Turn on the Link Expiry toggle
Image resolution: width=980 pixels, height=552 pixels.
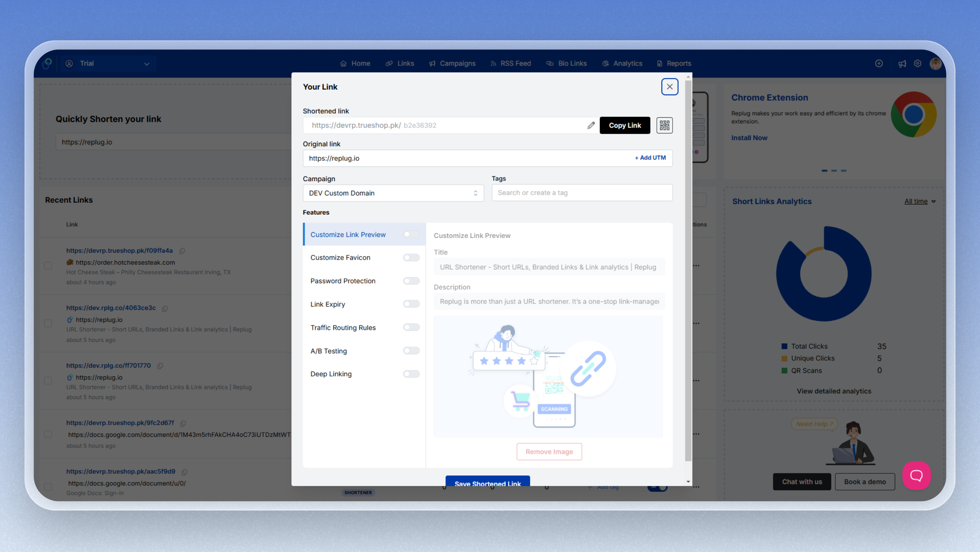tap(411, 304)
